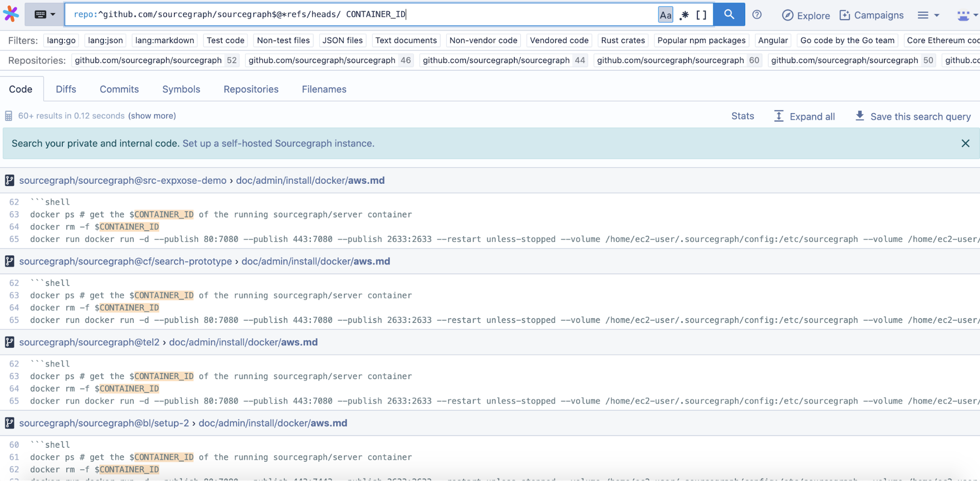Select repository filter with count 50

click(852, 60)
